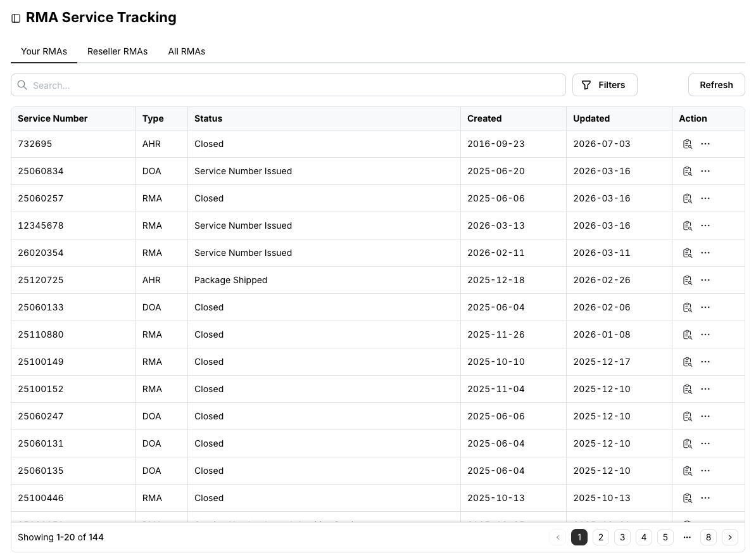Open more actions for 25060834
The image size is (756, 560).
pyautogui.click(x=705, y=171)
